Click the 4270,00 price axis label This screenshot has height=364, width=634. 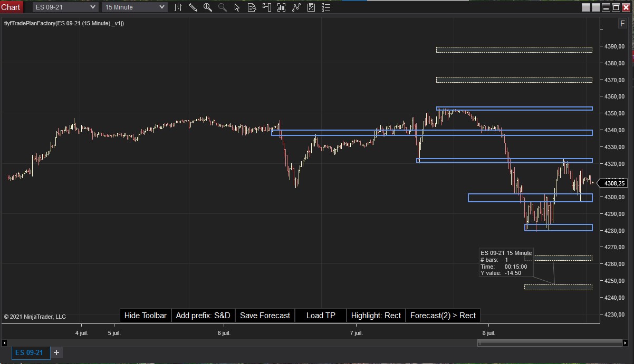click(614, 247)
